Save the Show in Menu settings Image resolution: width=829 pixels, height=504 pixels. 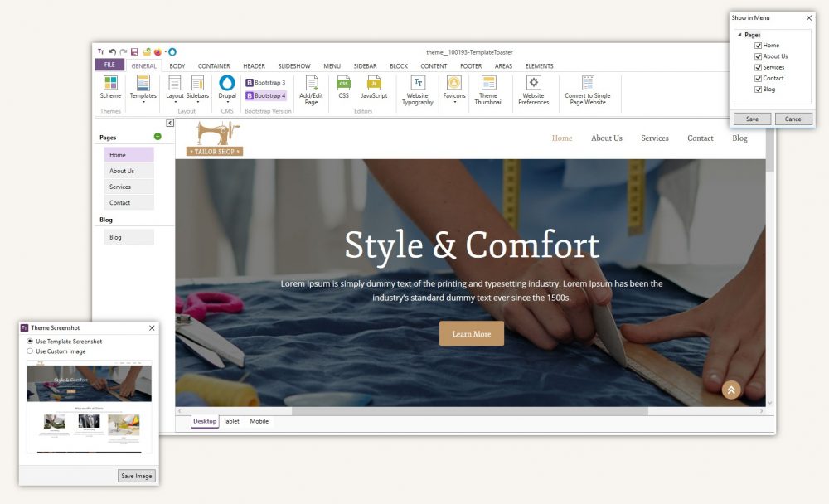coord(751,119)
